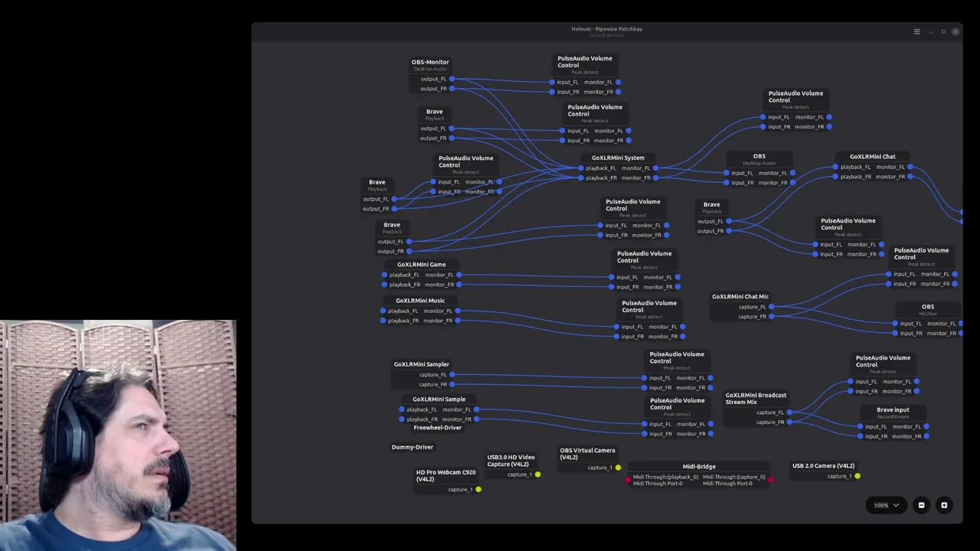This screenshot has width=980, height=551.
Task: Click GoXLRMini Chat Mic capture_FR port dot
Action: (x=771, y=316)
